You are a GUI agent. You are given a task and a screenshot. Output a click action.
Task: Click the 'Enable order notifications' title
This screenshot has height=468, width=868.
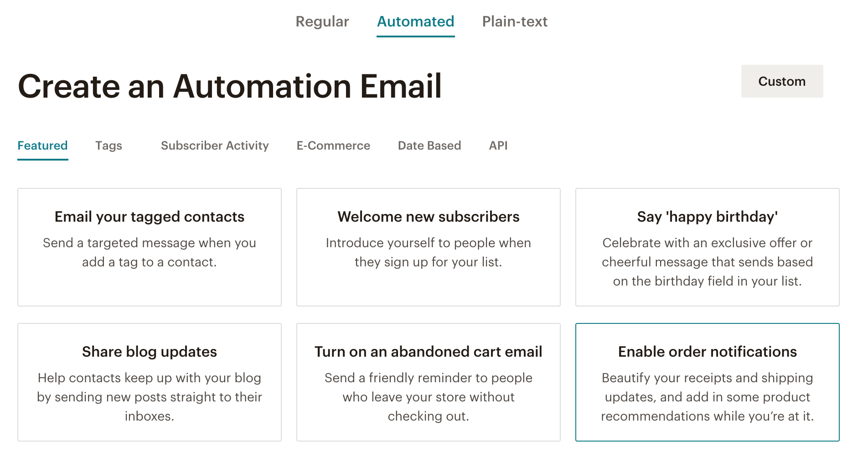tap(707, 352)
